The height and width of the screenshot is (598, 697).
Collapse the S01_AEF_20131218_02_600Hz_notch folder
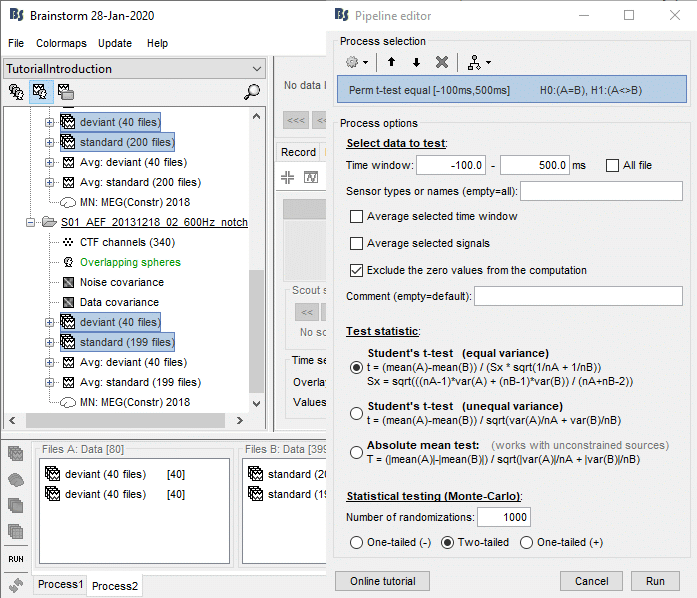tap(31, 222)
